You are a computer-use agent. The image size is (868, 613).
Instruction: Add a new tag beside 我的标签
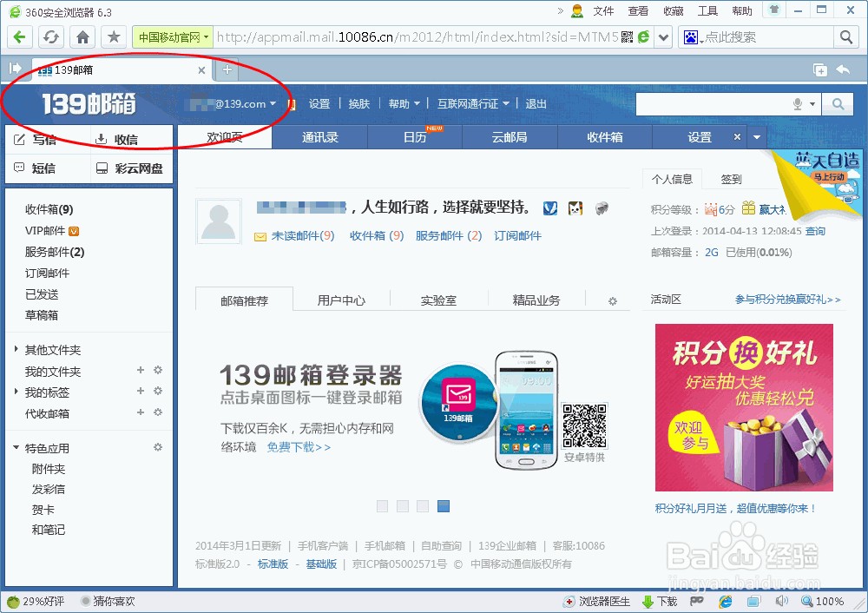coord(141,391)
